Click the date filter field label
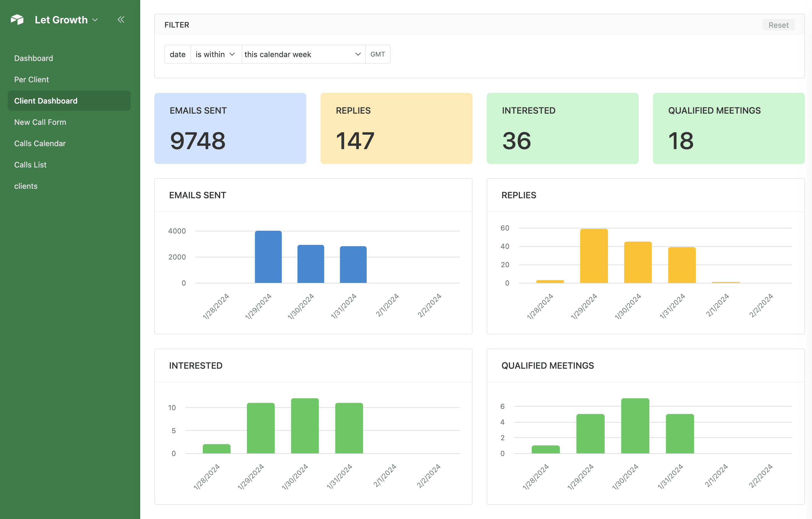 click(177, 54)
